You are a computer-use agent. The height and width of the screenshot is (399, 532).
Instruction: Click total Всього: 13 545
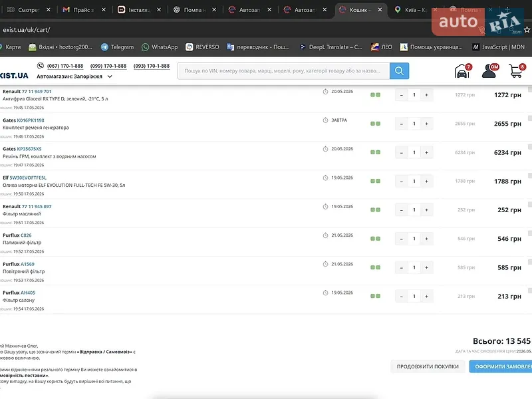[502, 341]
